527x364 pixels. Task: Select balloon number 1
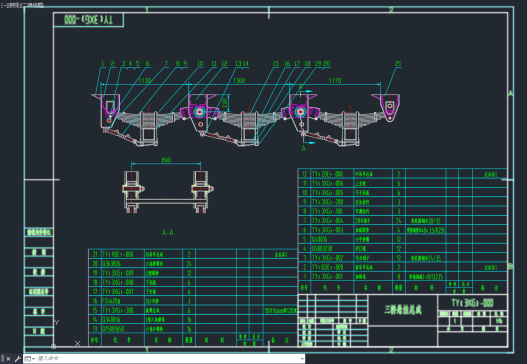pos(103,64)
